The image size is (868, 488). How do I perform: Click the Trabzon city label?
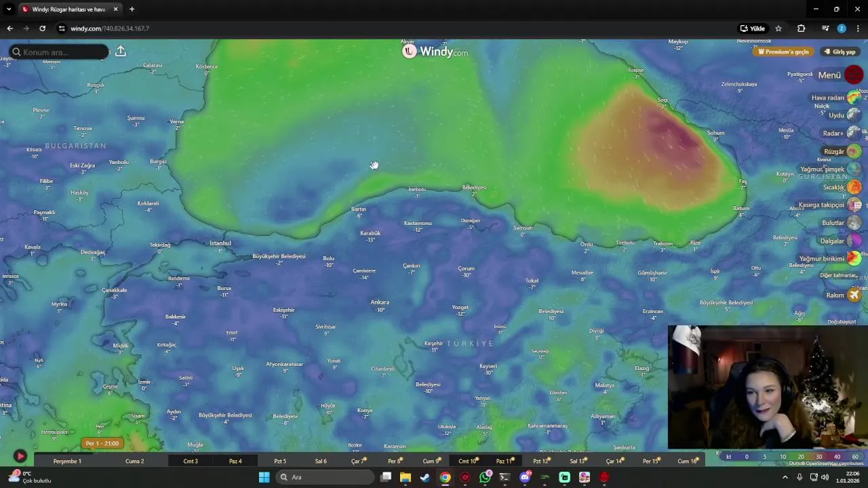coord(663,243)
